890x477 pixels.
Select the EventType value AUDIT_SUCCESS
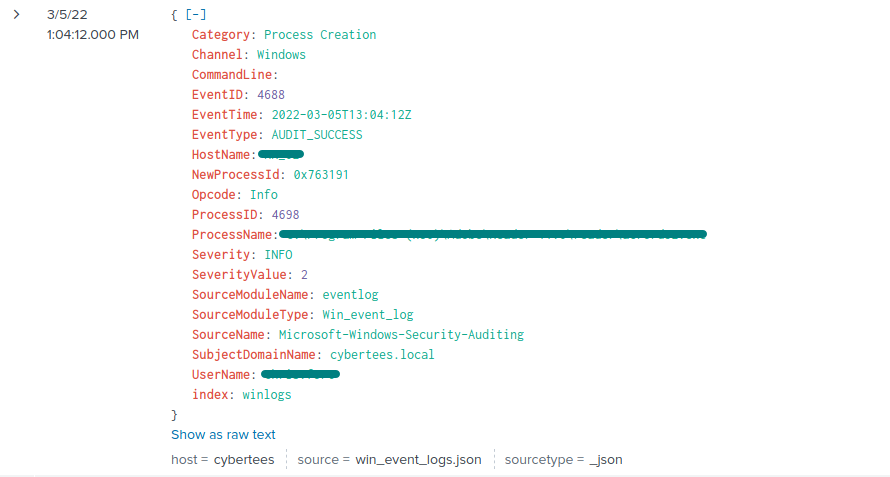pyautogui.click(x=317, y=135)
